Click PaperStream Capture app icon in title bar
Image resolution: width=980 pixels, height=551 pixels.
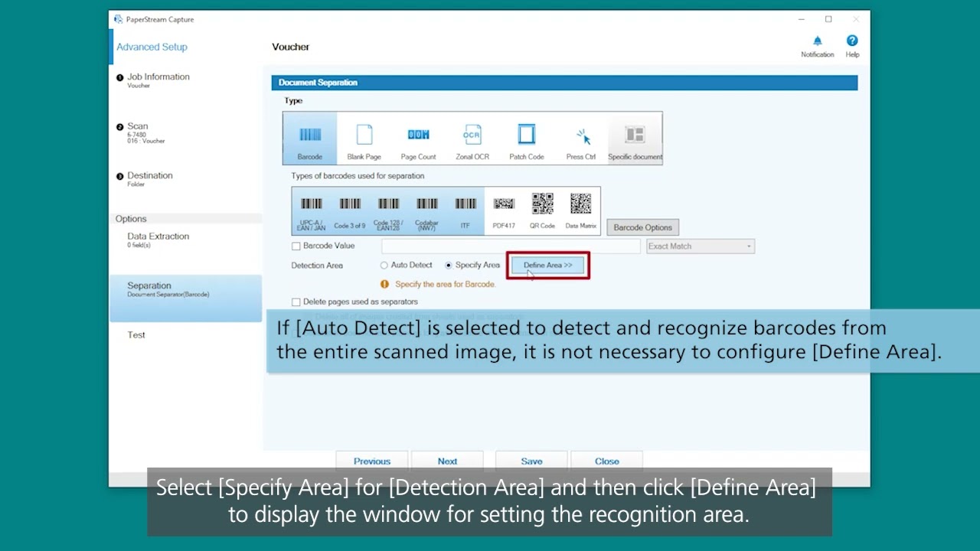click(118, 19)
